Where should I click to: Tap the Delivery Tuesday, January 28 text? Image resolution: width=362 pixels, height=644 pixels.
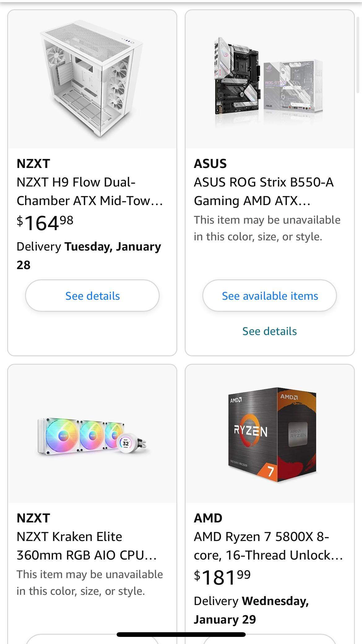(89, 255)
